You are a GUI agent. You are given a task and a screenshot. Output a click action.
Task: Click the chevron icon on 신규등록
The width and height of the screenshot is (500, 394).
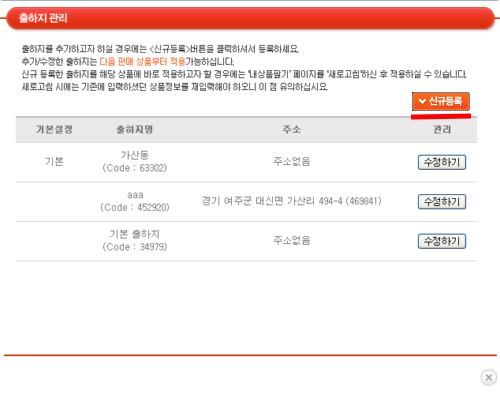(422, 101)
